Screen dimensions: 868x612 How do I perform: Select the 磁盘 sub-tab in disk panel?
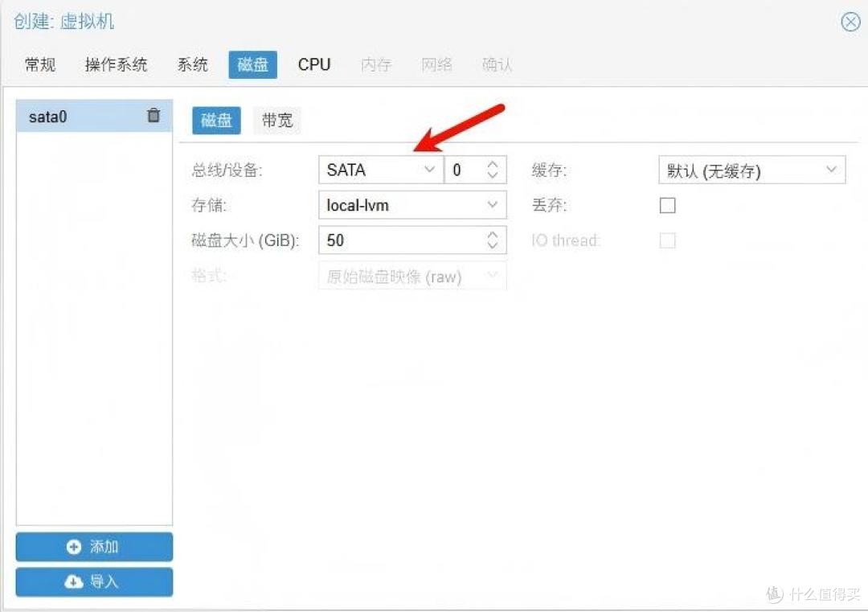[216, 120]
